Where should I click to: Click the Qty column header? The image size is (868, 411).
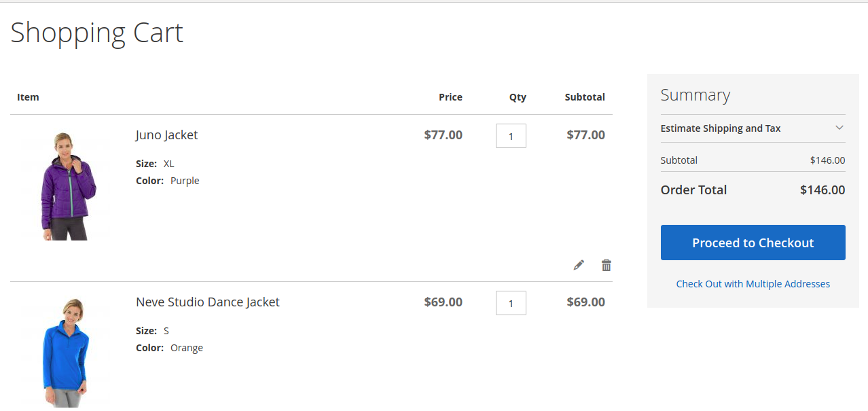(518, 96)
